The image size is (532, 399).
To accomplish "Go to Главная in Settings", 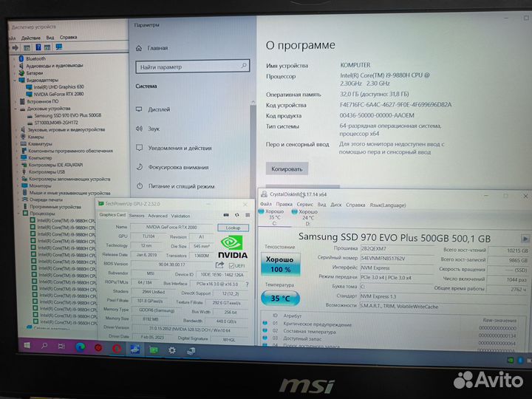I will [x=157, y=48].
